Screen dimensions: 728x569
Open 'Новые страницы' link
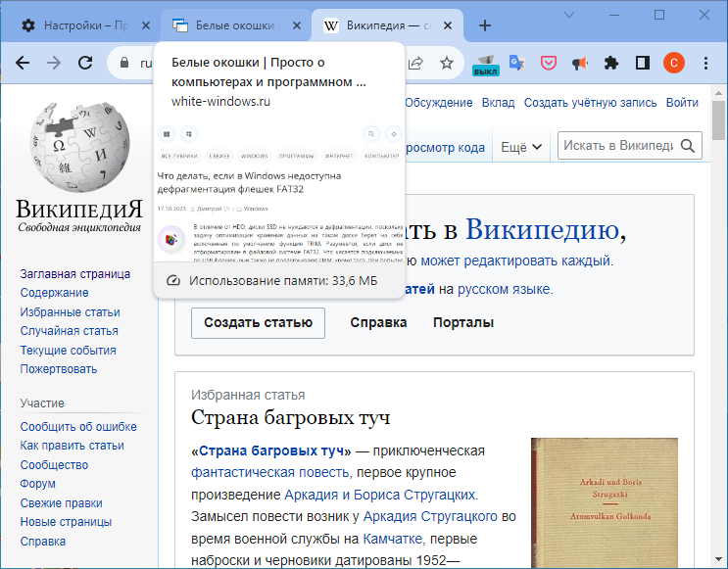point(66,522)
